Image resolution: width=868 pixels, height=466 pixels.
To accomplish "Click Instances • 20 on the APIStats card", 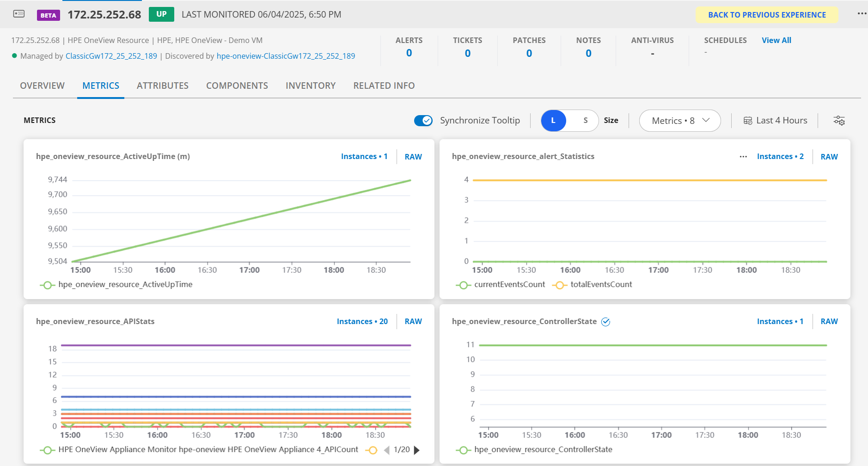I will point(362,321).
